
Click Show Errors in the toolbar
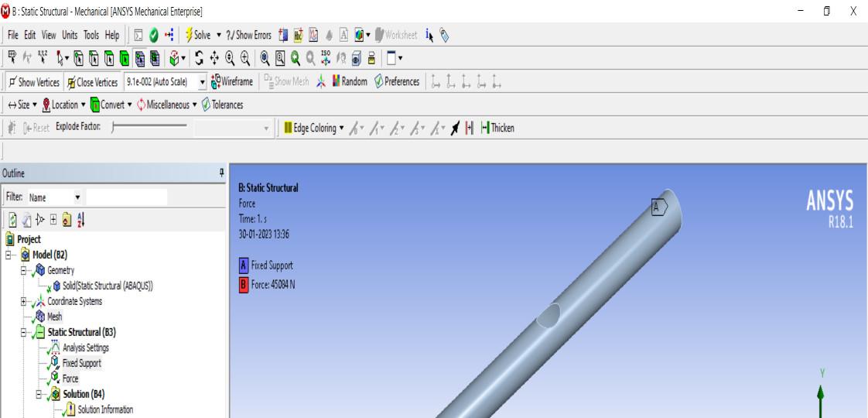click(248, 36)
